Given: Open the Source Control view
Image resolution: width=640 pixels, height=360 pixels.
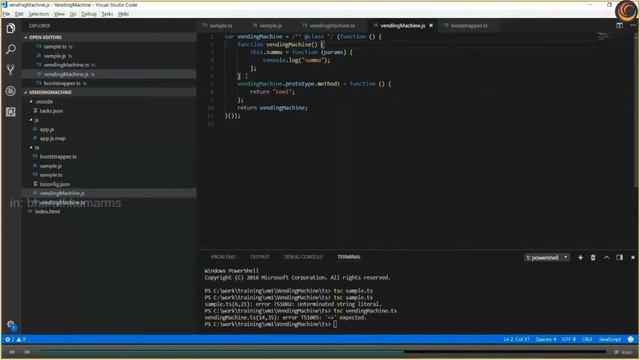Looking at the screenshot, I should pyautogui.click(x=11, y=70).
